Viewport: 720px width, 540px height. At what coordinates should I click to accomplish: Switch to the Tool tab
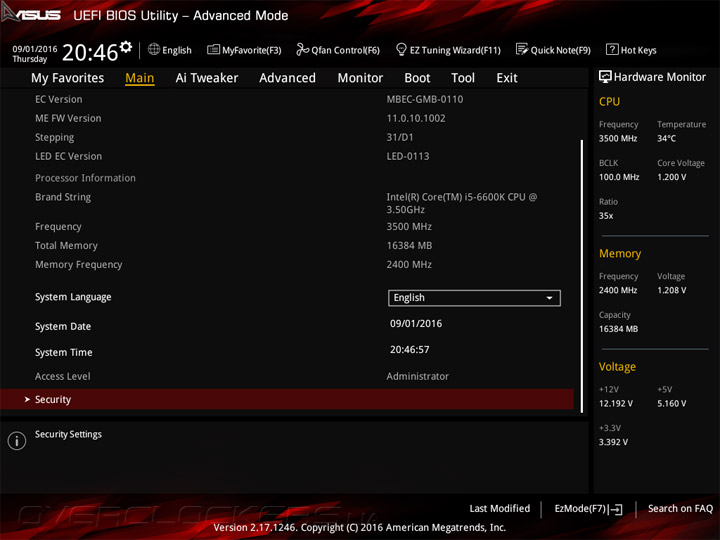(x=463, y=78)
